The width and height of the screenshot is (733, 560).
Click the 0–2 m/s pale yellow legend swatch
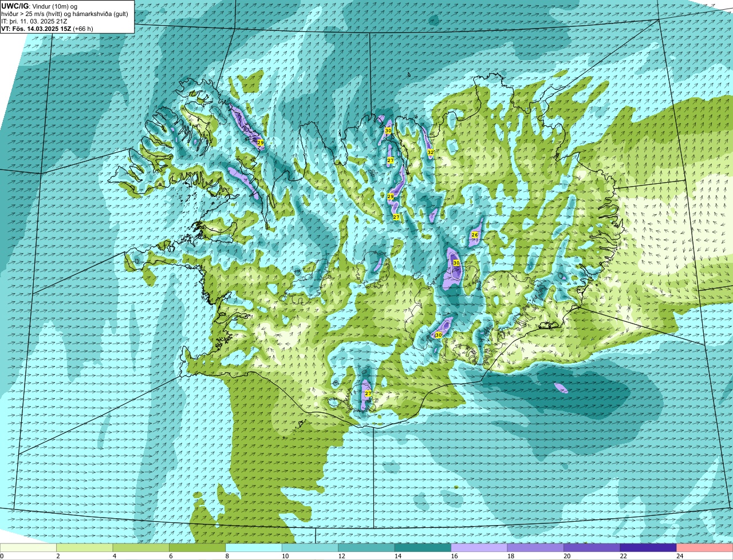pos(29,548)
